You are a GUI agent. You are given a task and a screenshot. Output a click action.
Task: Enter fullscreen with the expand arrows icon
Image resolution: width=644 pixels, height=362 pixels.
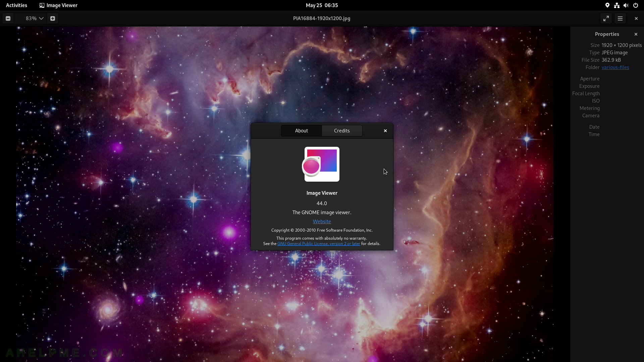tap(606, 18)
